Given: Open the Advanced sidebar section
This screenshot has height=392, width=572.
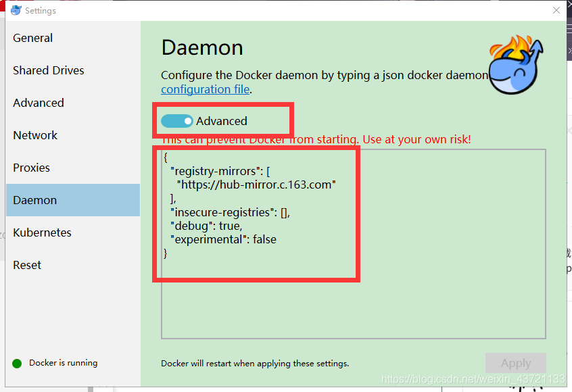Looking at the screenshot, I should [72, 103].
